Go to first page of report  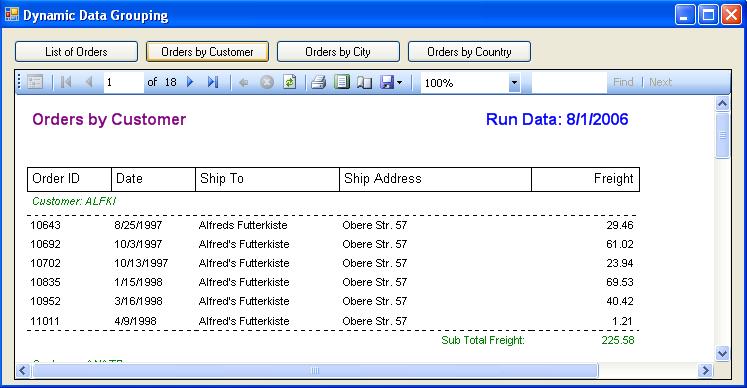[66, 82]
